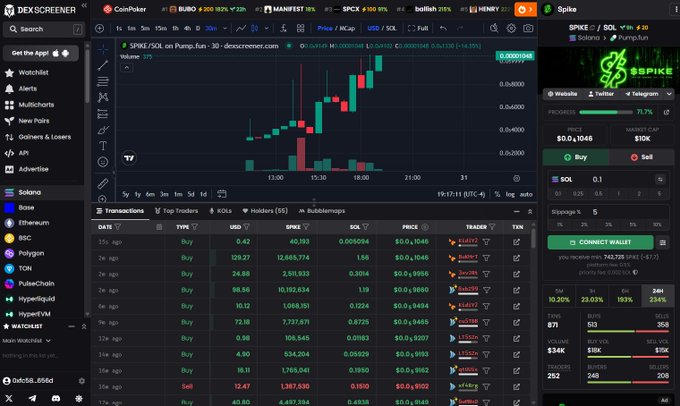Focus the Search input field

(43, 29)
